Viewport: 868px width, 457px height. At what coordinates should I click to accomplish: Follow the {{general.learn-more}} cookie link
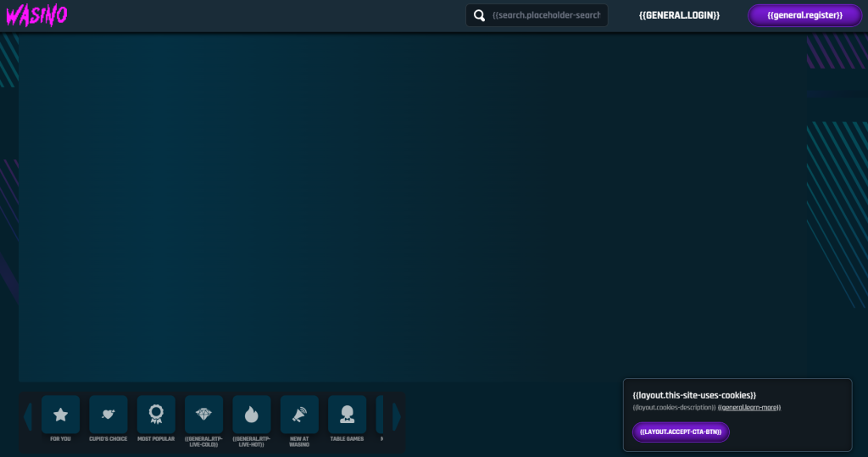coord(748,408)
